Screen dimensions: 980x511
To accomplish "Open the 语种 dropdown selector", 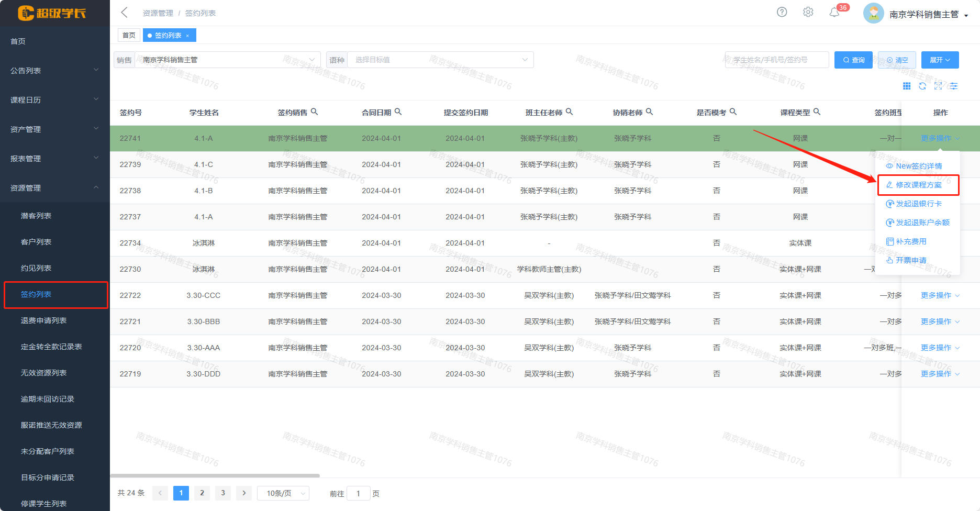I will (x=440, y=60).
